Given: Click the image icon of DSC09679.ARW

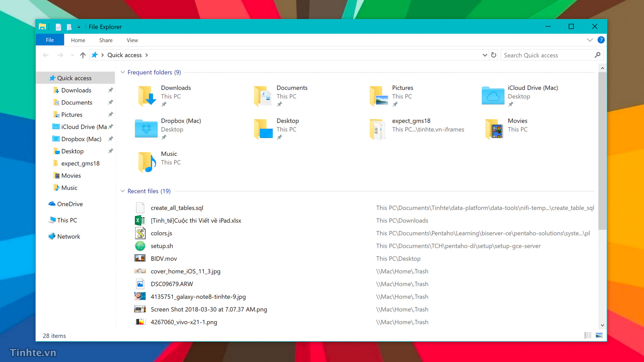Looking at the screenshot, I should pyautogui.click(x=140, y=284).
